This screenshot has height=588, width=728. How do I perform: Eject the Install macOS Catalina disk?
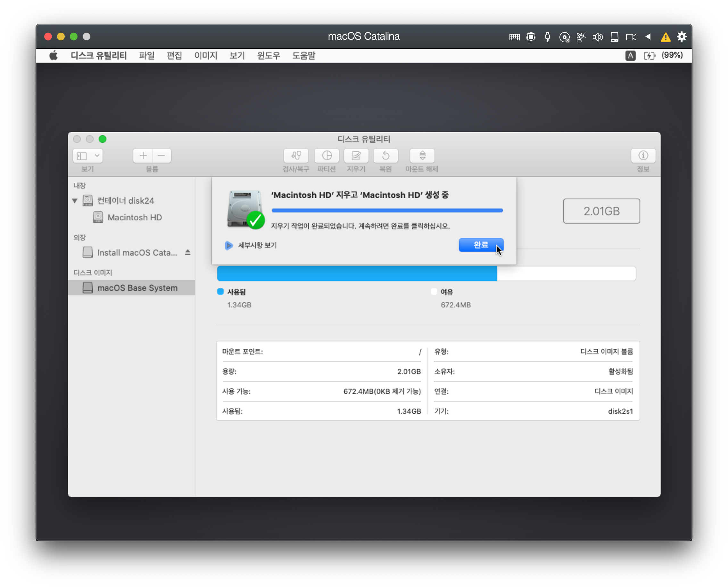point(188,252)
